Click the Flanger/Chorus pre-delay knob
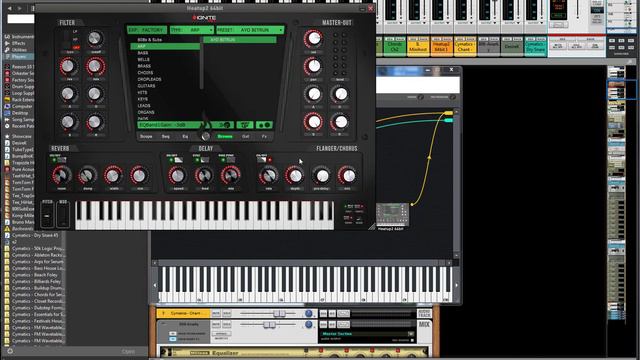Screen dimensions: 640x360 322,176
